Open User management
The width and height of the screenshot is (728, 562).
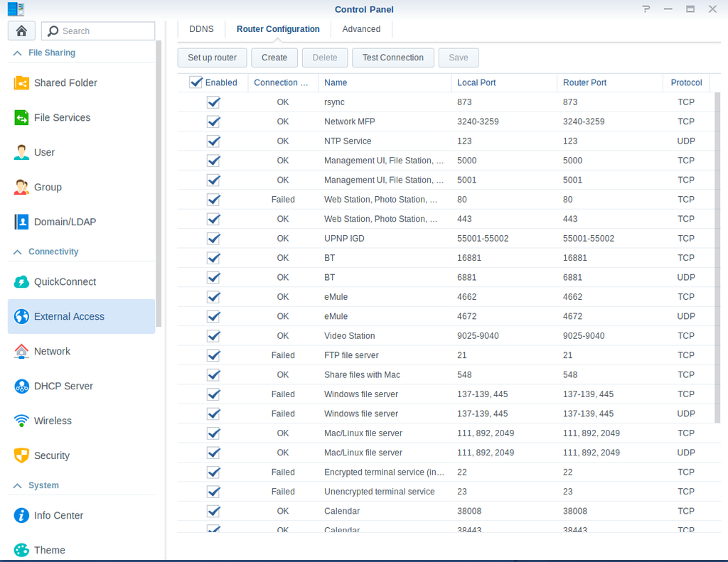(81, 153)
